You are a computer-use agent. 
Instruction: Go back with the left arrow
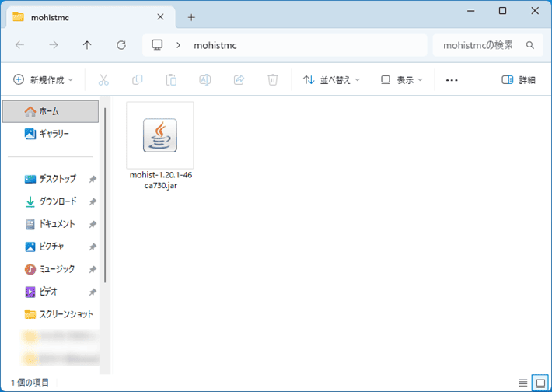(x=19, y=45)
